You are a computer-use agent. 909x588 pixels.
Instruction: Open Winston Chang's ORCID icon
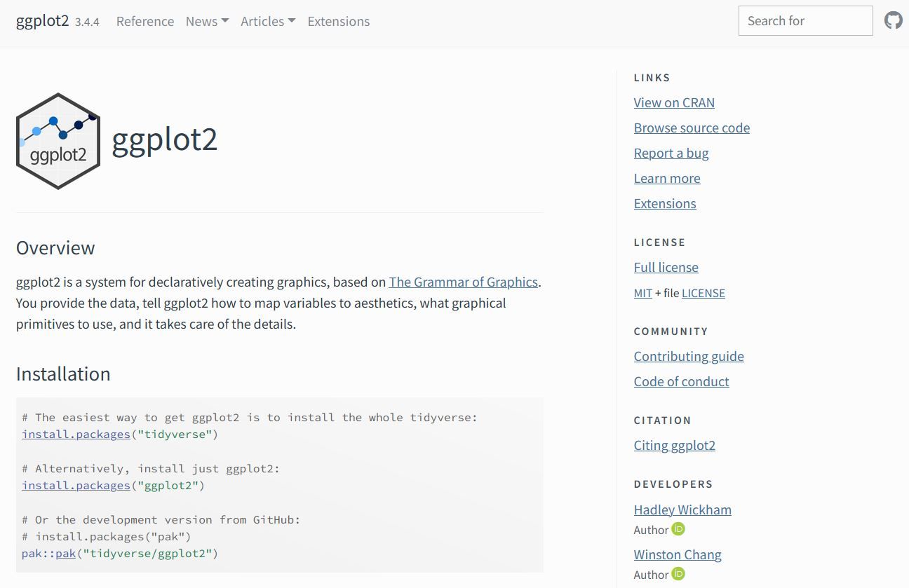(678, 574)
